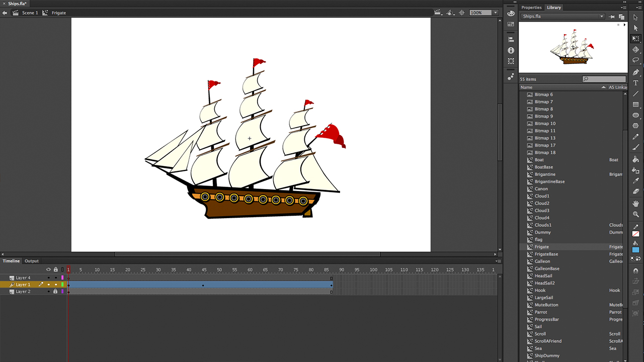Open the Info panel icon
Image resolution: width=644 pixels, height=362 pixels.
point(511,50)
